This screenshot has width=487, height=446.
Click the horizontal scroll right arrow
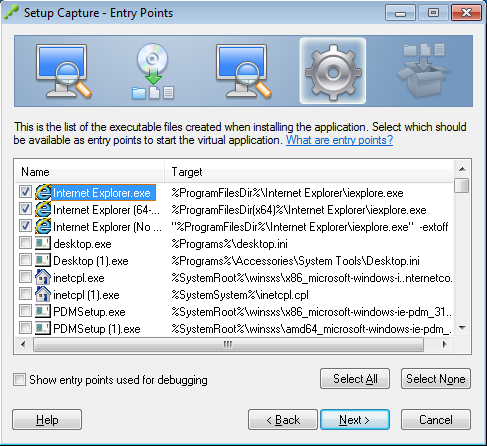click(445, 344)
